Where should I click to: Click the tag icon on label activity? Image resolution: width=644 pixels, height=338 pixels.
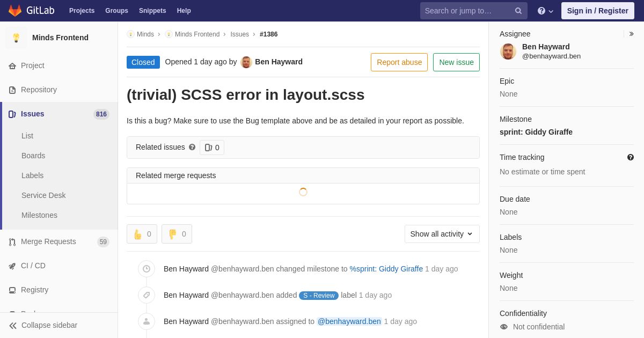coord(147,295)
